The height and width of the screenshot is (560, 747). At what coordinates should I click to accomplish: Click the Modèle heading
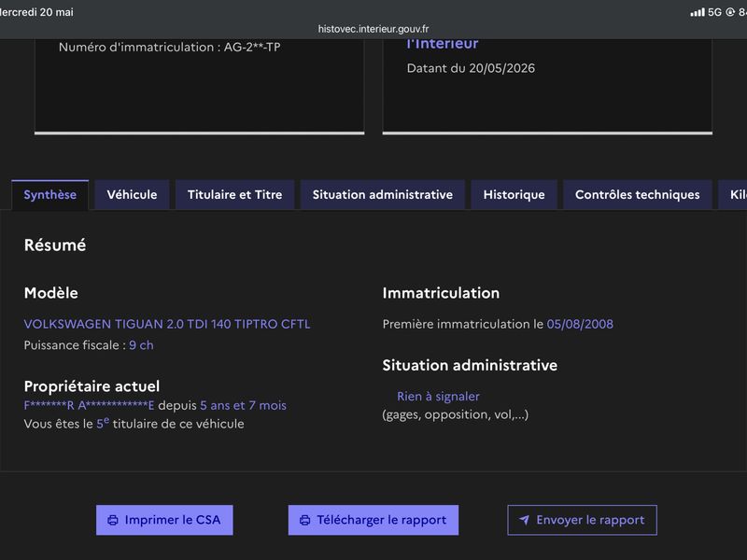pyautogui.click(x=51, y=293)
